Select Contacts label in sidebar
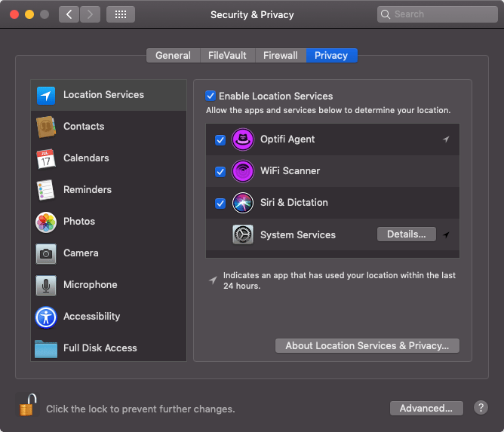Image resolution: width=504 pixels, height=432 pixels. [x=84, y=126]
